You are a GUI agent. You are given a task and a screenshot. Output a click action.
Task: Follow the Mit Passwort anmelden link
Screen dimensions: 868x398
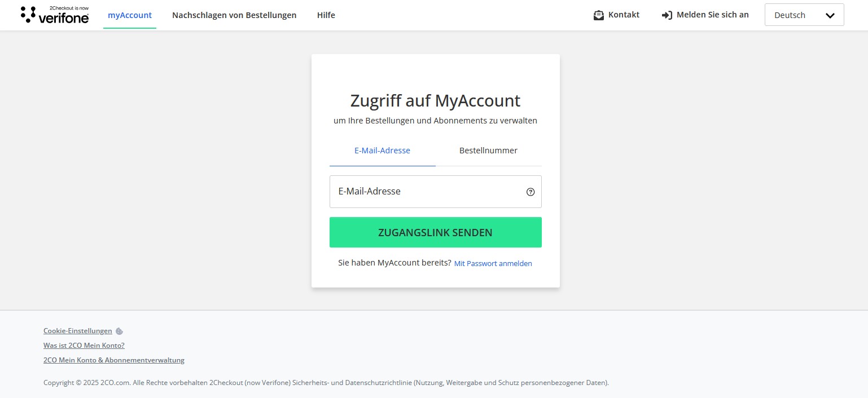493,263
